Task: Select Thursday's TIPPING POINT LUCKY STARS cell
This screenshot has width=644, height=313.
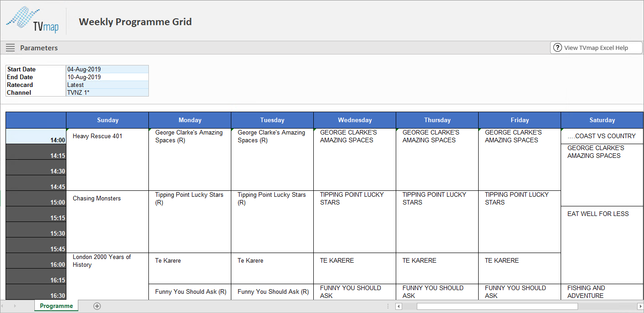Action: (x=437, y=221)
